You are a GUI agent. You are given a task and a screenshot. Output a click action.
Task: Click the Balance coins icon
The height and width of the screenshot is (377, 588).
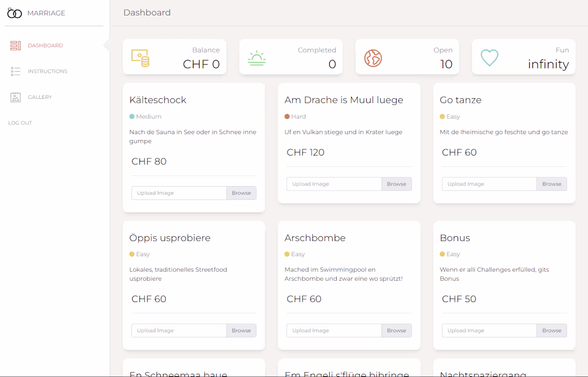click(x=140, y=58)
